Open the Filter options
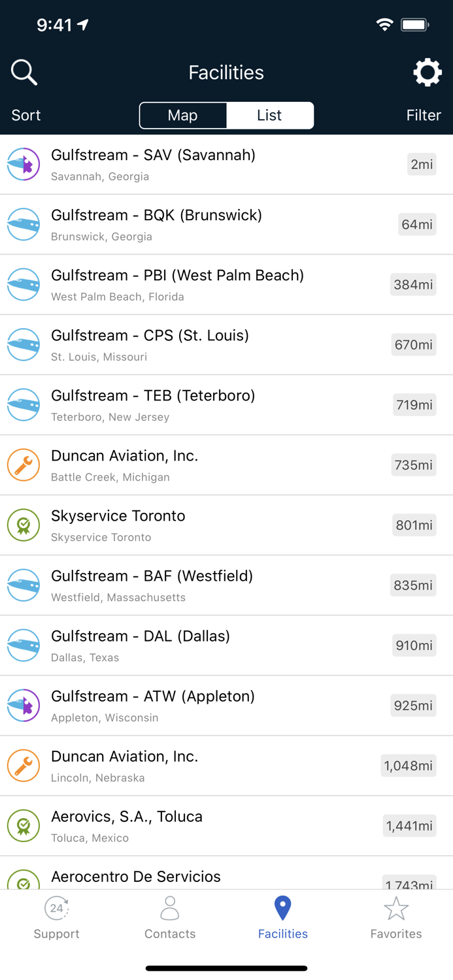 click(x=423, y=115)
